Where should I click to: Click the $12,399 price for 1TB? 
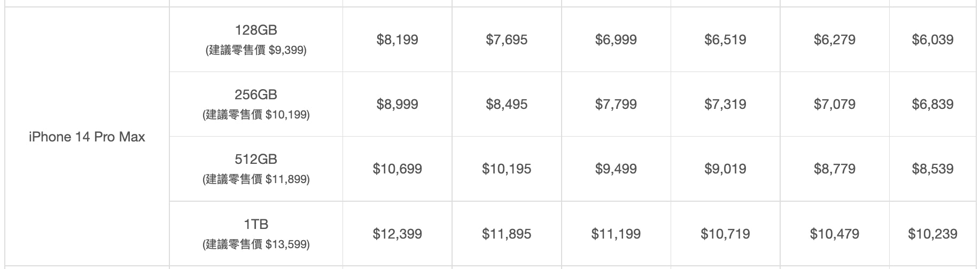pyautogui.click(x=397, y=234)
